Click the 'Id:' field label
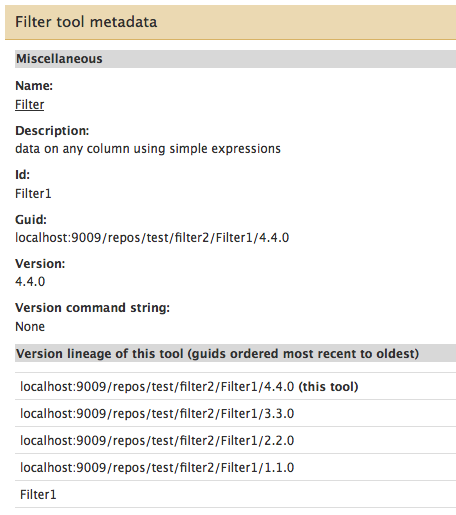The image size is (456, 515). pos(22,175)
